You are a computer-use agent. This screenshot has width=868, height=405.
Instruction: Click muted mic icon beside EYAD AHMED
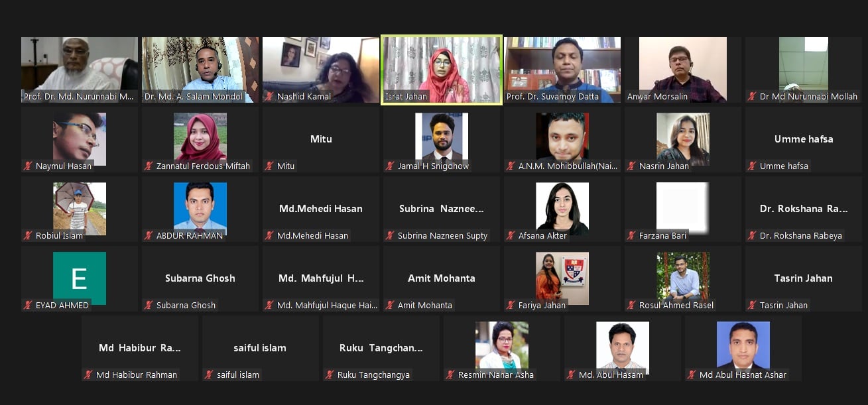(28, 306)
